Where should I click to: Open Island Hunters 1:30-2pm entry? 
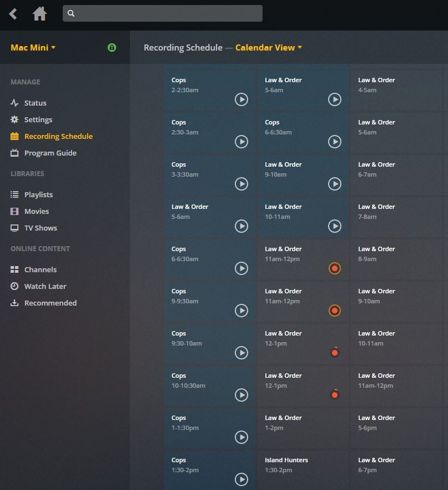303,469
